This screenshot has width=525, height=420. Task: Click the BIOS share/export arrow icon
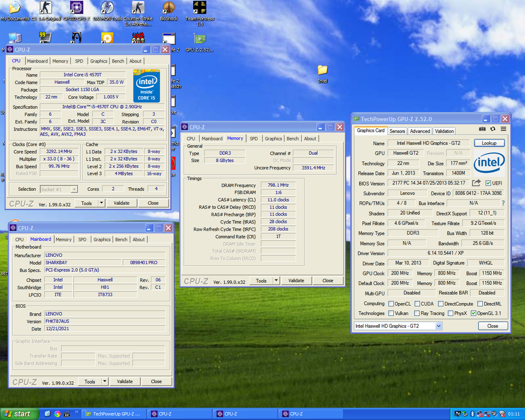[x=476, y=183]
